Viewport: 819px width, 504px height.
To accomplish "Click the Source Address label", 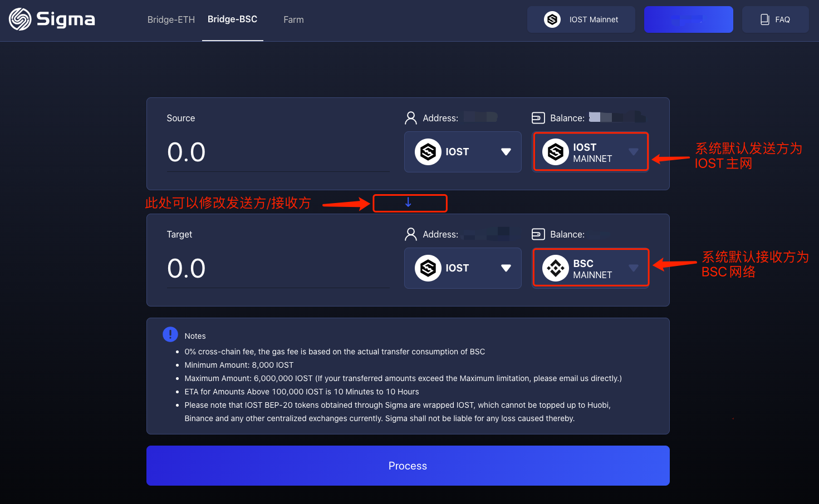I will (440, 118).
